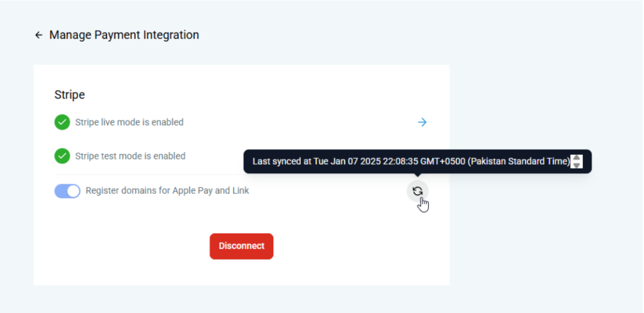Open Stripe live mode details arrow
The height and width of the screenshot is (313, 644).
pyautogui.click(x=422, y=123)
